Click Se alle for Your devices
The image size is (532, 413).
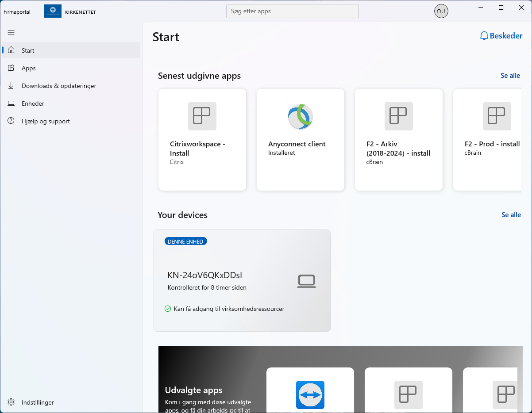click(511, 215)
